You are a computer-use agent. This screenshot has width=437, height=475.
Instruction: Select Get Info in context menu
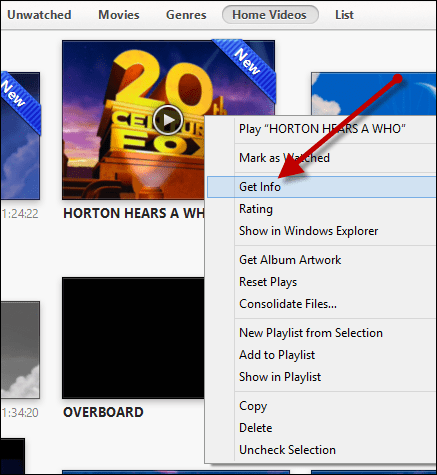click(322, 187)
